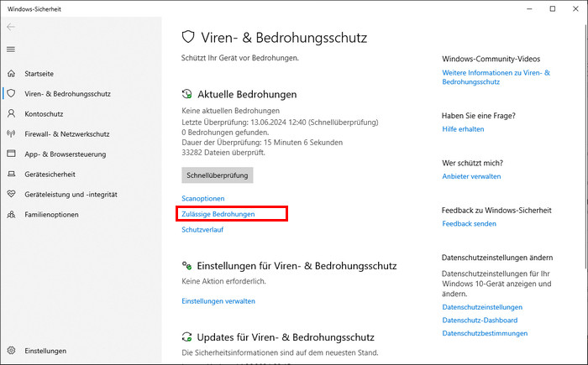This screenshot has height=365, width=588.
Task: Open Geräteleistung und -integrität
Action: click(71, 195)
